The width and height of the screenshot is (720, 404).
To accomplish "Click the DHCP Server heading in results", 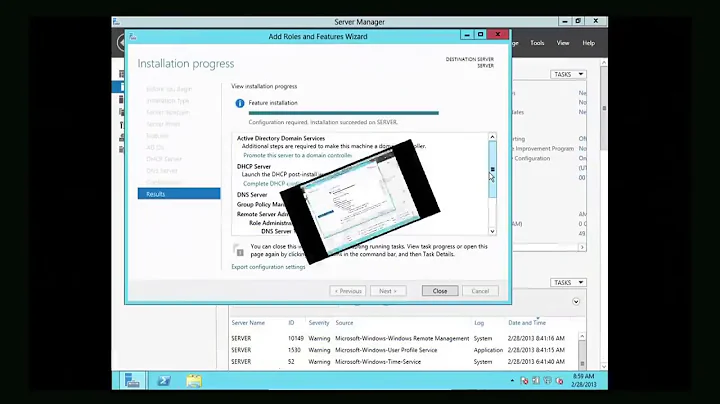I will pyautogui.click(x=253, y=167).
